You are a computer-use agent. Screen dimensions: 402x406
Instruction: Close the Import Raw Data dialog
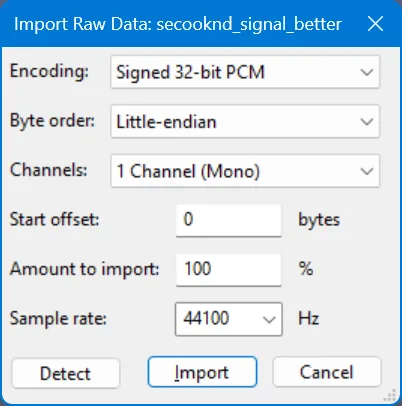(x=375, y=24)
